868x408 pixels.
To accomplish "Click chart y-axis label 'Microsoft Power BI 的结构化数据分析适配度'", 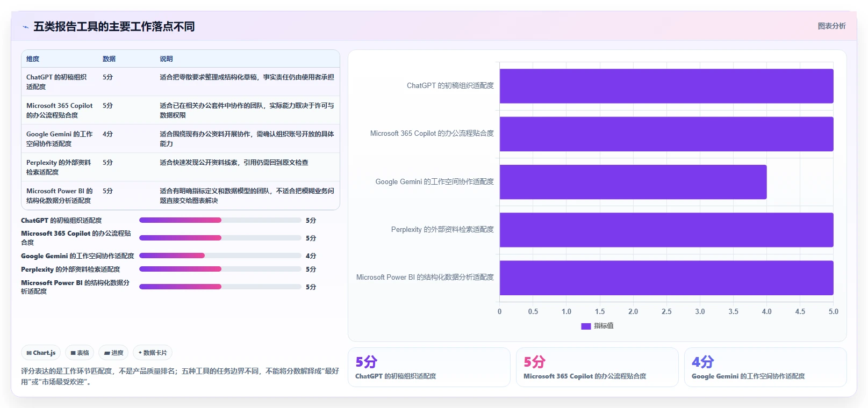I will [425, 277].
